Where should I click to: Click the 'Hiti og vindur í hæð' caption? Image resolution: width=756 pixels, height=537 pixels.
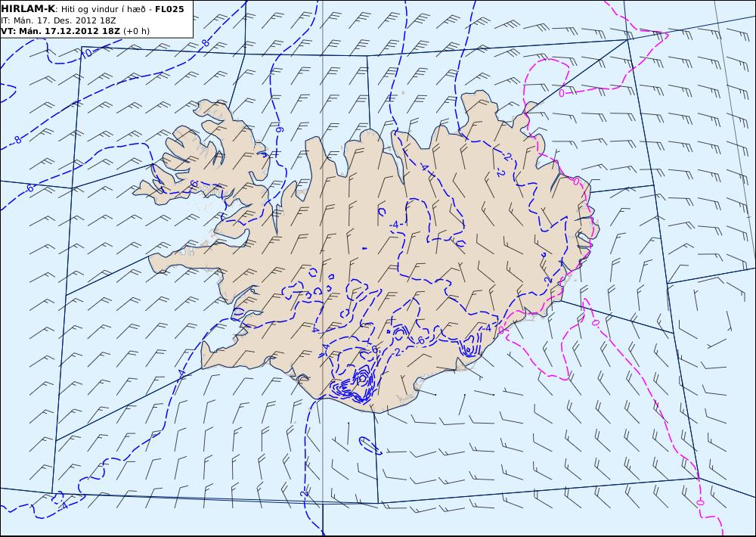(105, 9)
